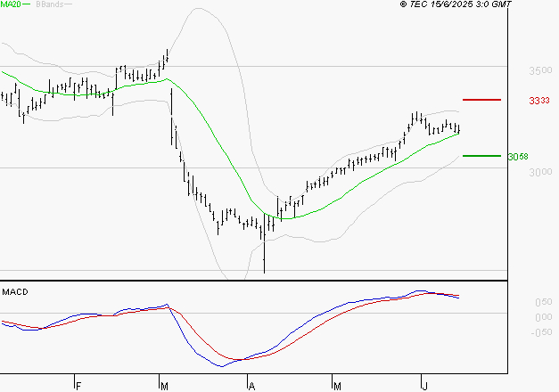Viewport: 559px width, 392px height.
Task: Click the BBands legend label
Action: [x=50, y=4]
